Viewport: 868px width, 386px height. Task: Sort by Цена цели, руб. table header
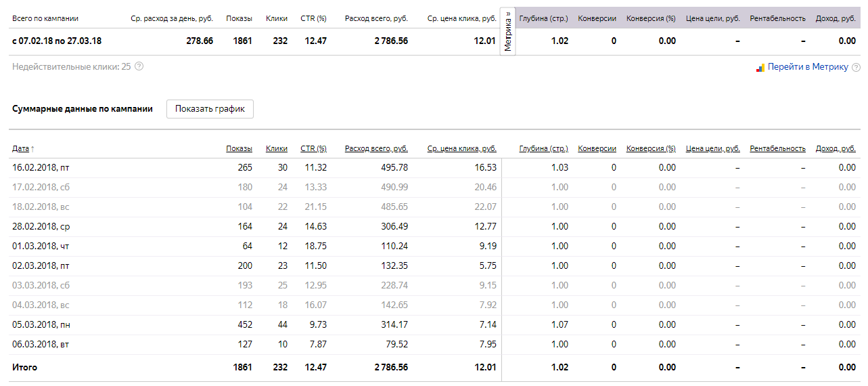point(712,148)
